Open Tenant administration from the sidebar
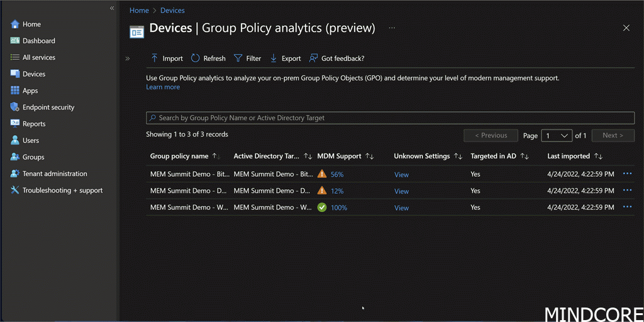Image resolution: width=644 pixels, height=322 pixels. click(x=54, y=174)
